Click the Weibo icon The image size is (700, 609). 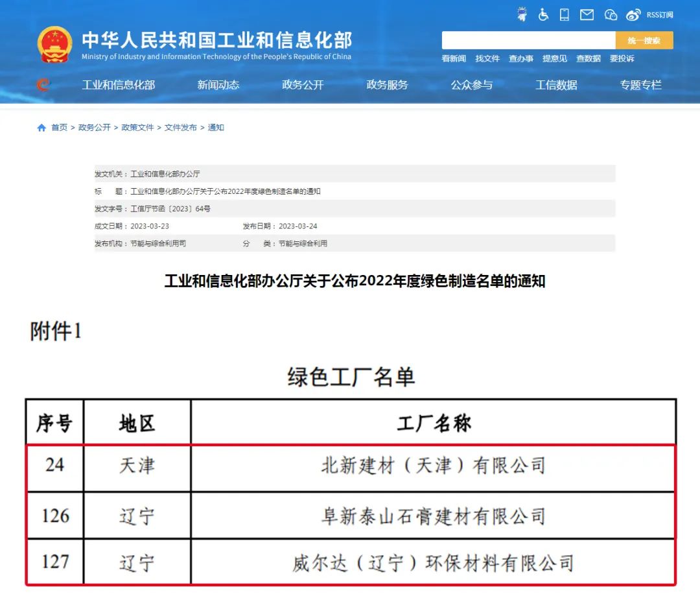pyautogui.click(x=633, y=15)
